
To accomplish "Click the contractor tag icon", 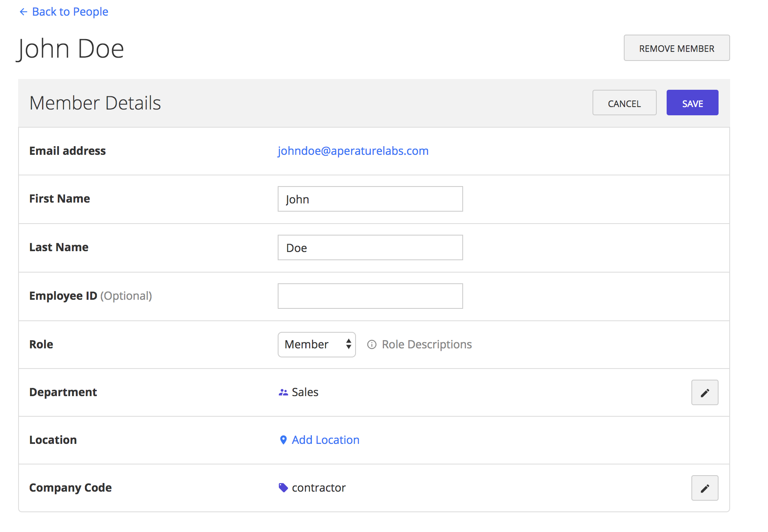I will coord(283,488).
